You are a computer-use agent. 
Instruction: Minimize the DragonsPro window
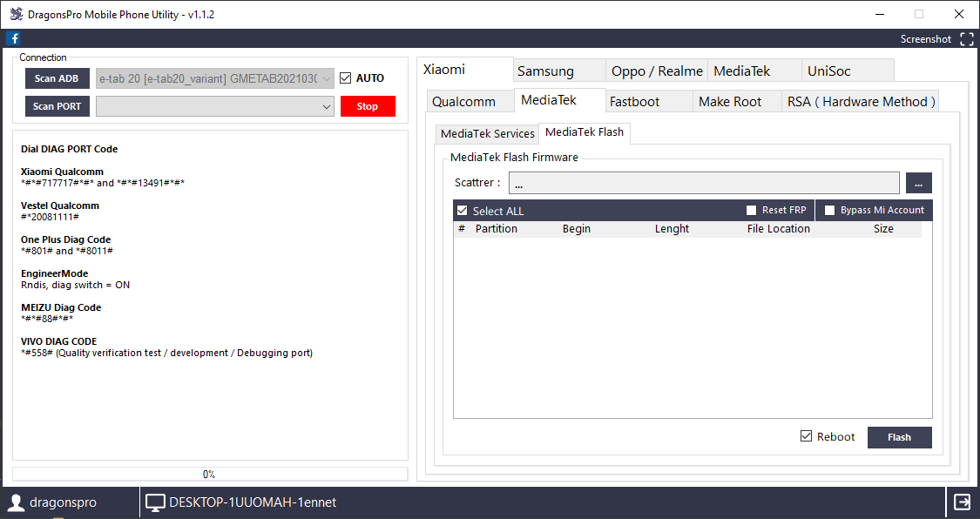coord(880,14)
